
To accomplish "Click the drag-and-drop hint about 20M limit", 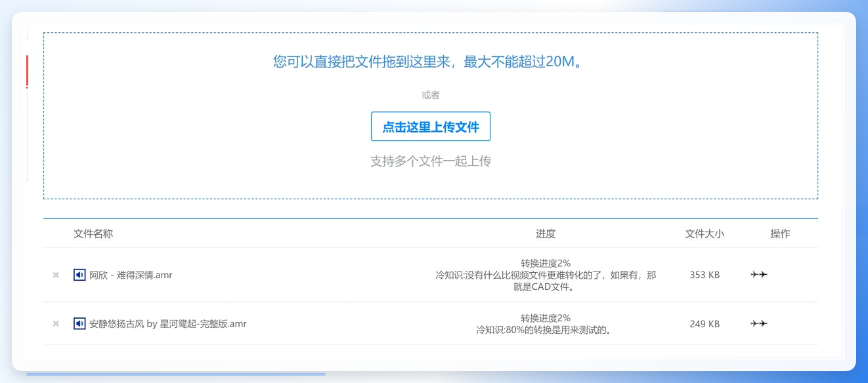I will coord(428,62).
